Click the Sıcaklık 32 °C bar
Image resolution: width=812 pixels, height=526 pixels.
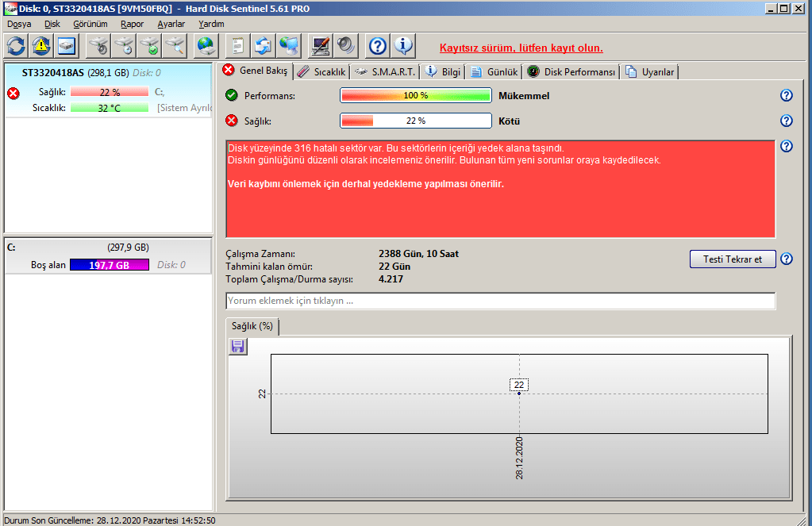[x=110, y=108]
